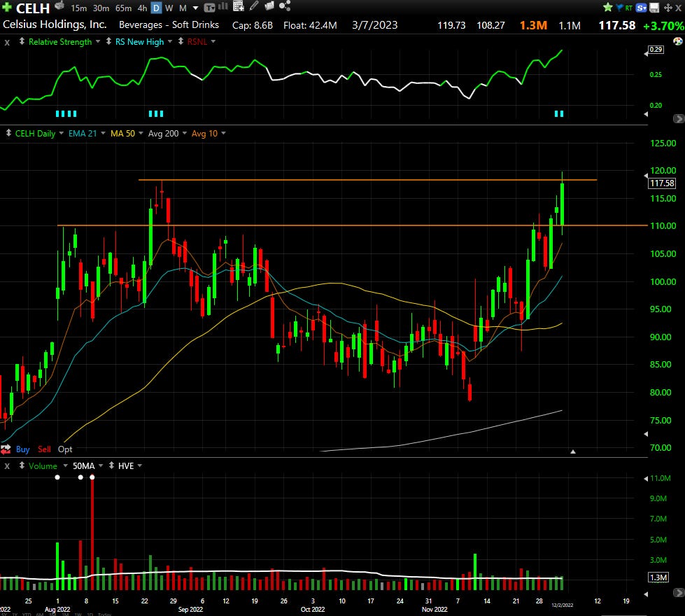The image size is (685, 616).
Task: Open the TV text icon in toolbar
Action: (x=209, y=8)
